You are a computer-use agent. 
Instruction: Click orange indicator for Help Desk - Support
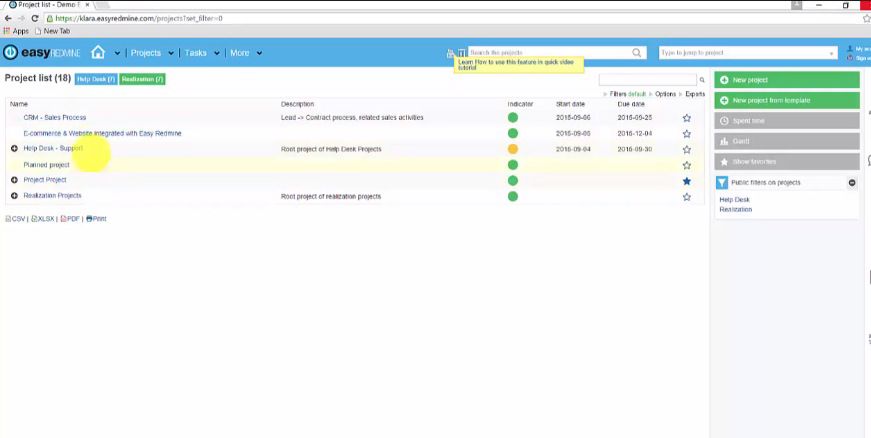(x=513, y=149)
